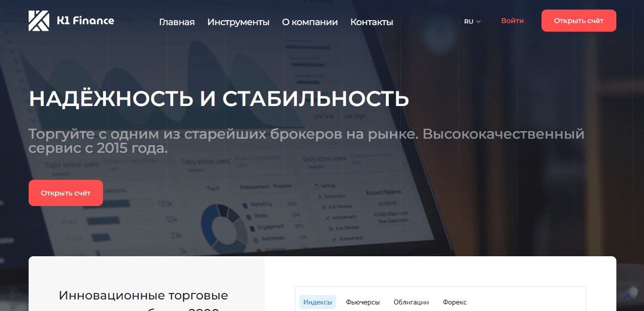The image size is (644, 311).
Task: Switch to the Фьючерсы tab
Action: [363, 301]
